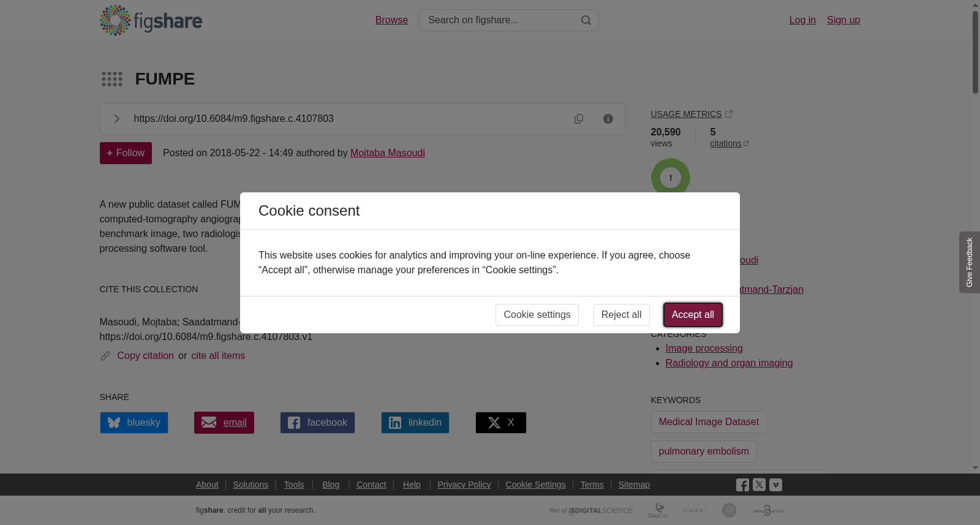Share on bluesky
Screen dimensions: 980x525
(134, 423)
